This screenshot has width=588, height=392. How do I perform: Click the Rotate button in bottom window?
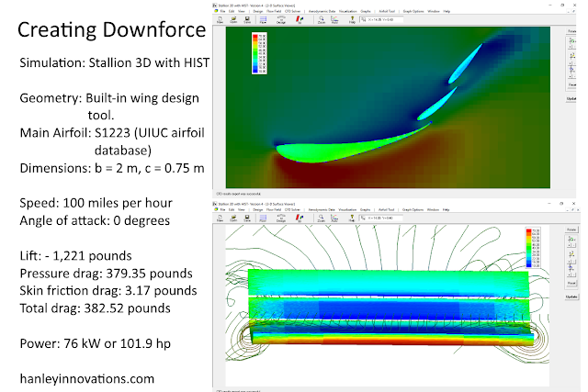571,230
